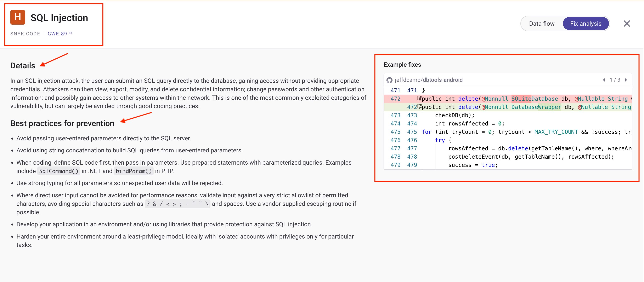Open jeffdcamp/dbtools-android repository link
The width and height of the screenshot is (644, 282).
pos(429,80)
